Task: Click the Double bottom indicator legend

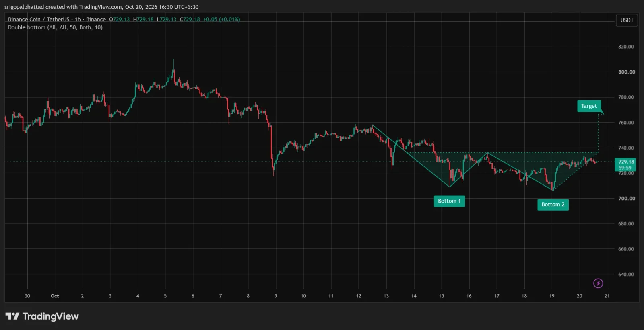Action: pyautogui.click(x=55, y=27)
